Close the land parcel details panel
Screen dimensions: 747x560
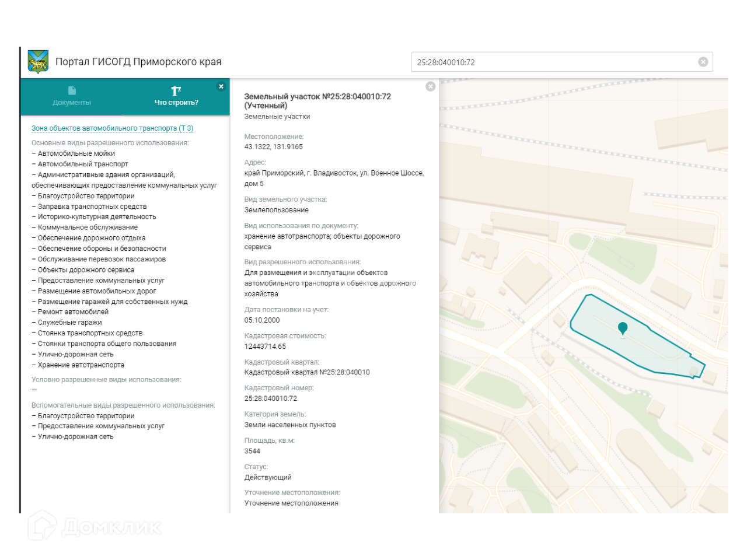click(431, 86)
